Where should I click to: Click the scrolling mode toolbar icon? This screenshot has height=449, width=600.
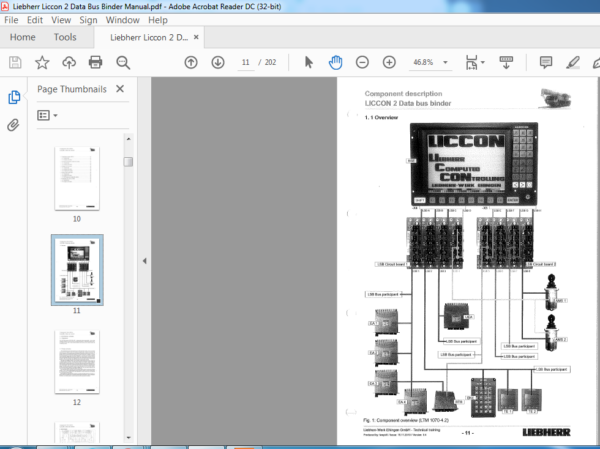[x=506, y=62]
